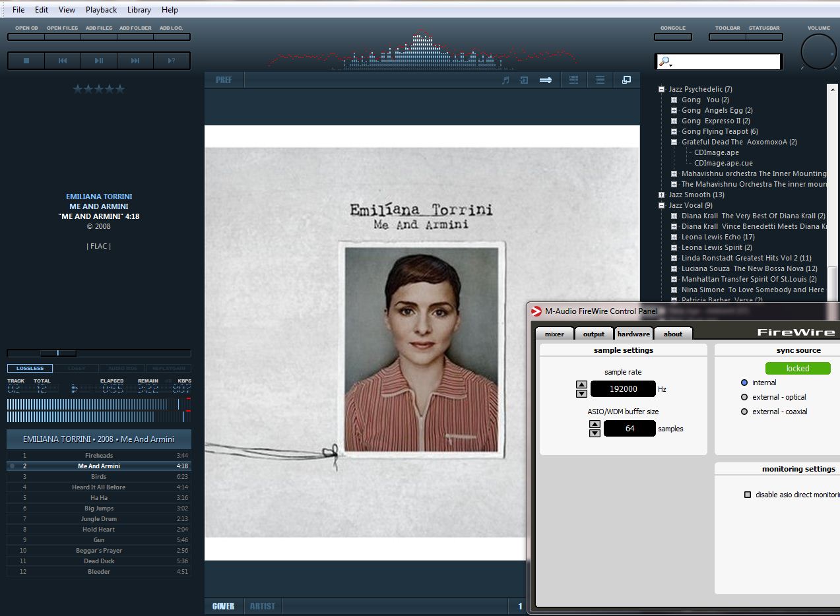Click the VOLUME knob
The height and width of the screenshot is (616, 840).
(818, 51)
